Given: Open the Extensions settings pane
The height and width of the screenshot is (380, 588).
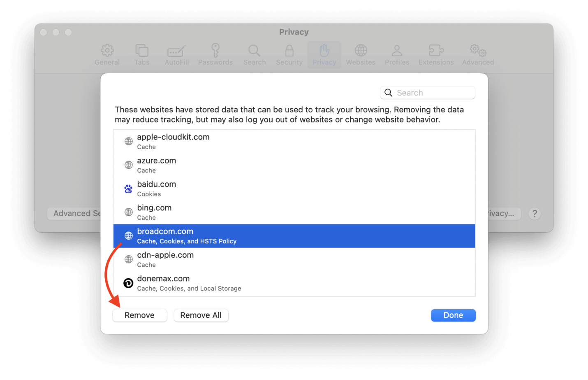Looking at the screenshot, I should 436,54.
